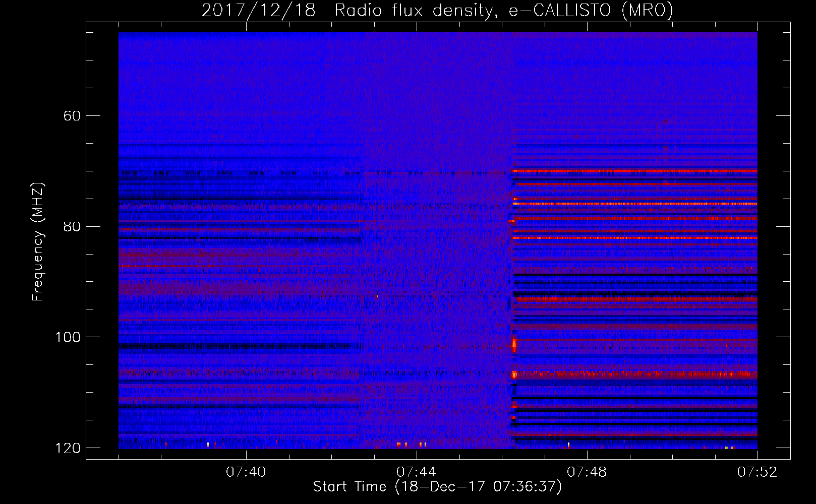
Task: Click the 07:44 time tick label
Action: [417, 472]
